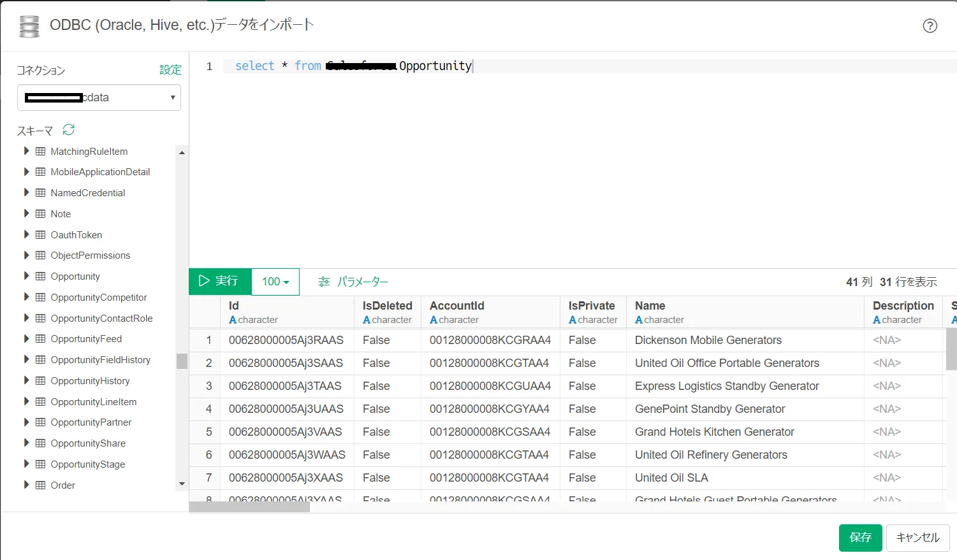Click the horizontal scrollbar below the results
This screenshot has height=560, width=957.
click(x=249, y=506)
